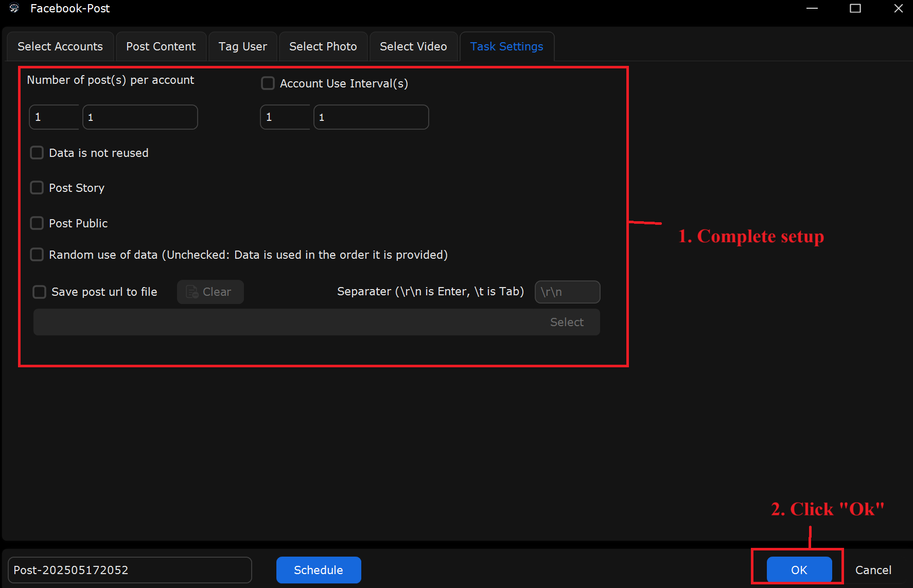Minimize the Facebook-Post window
Image resolution: width=913 pixels, height=588 pixels.
[812, 8]
